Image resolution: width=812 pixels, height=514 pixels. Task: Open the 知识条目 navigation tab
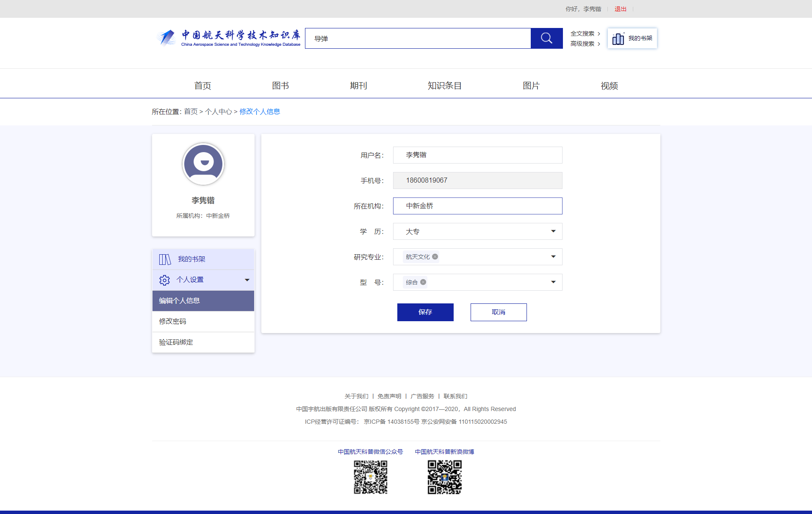(445, 86)
